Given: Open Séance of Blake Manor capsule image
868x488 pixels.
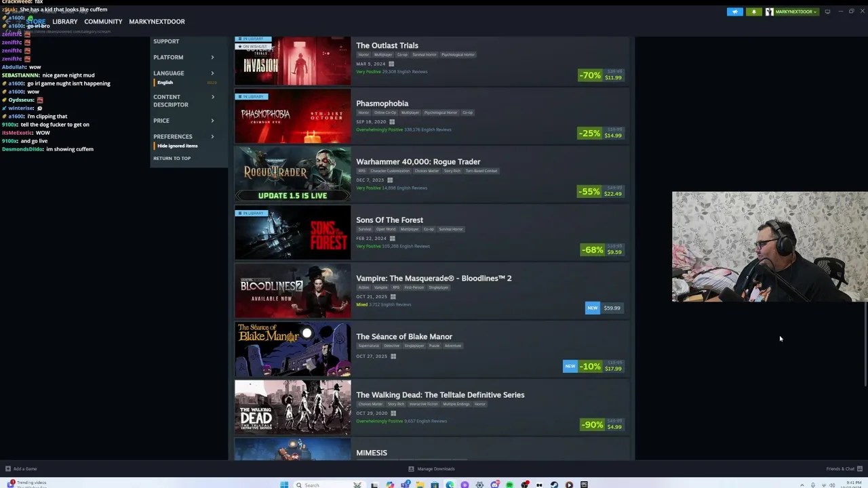Looking at the screenshot, I should [293, 350].
